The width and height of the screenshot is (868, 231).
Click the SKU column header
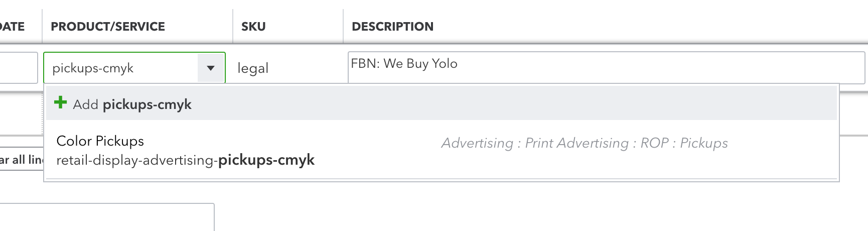click(253, 27)
